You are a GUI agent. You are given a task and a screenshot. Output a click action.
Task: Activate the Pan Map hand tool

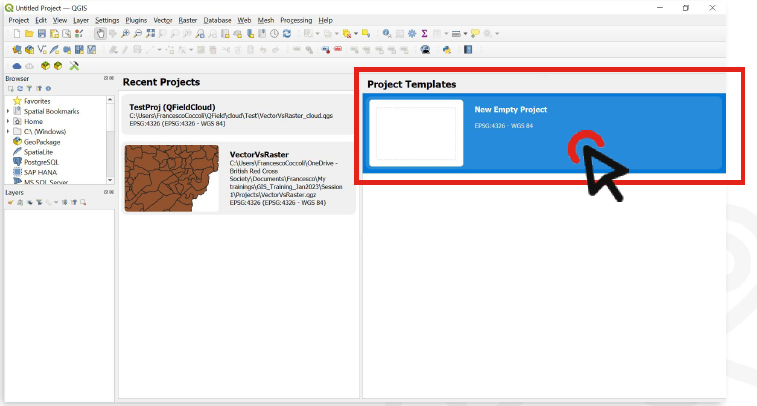(100, 34)
